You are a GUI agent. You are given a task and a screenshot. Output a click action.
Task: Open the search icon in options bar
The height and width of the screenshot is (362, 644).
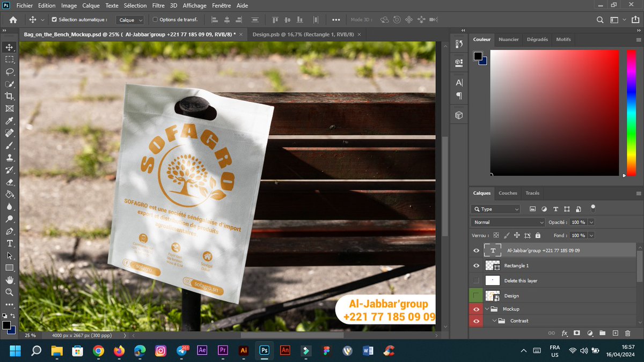click(x=601, y=20)
